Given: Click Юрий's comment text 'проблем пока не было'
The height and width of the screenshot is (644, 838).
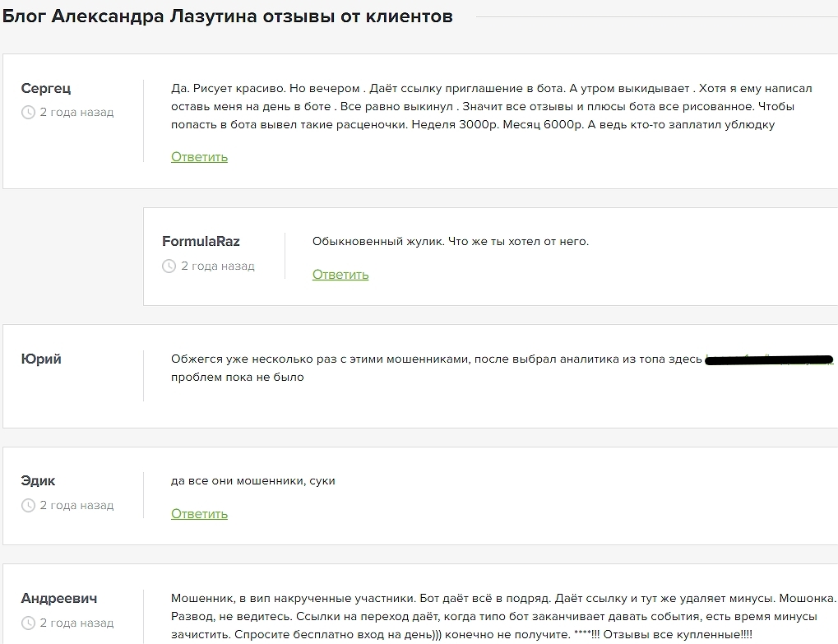Looking at the screenshot, I should pos(237,378).
